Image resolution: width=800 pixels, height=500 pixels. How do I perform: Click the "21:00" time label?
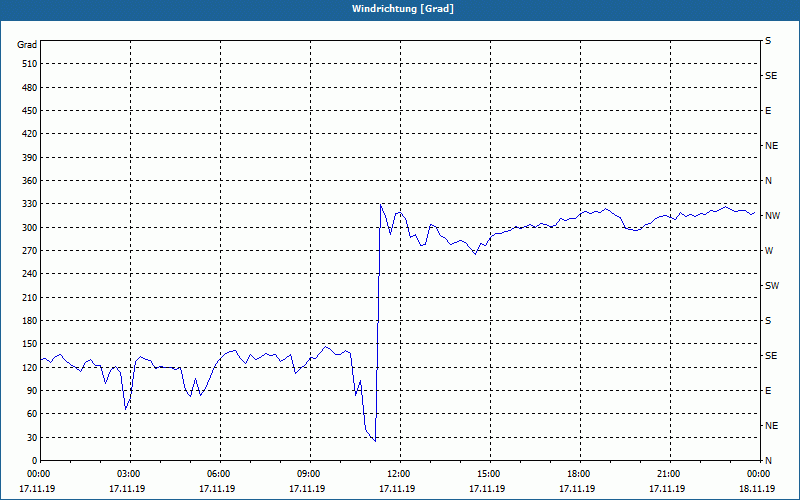[x=669, y=474]
